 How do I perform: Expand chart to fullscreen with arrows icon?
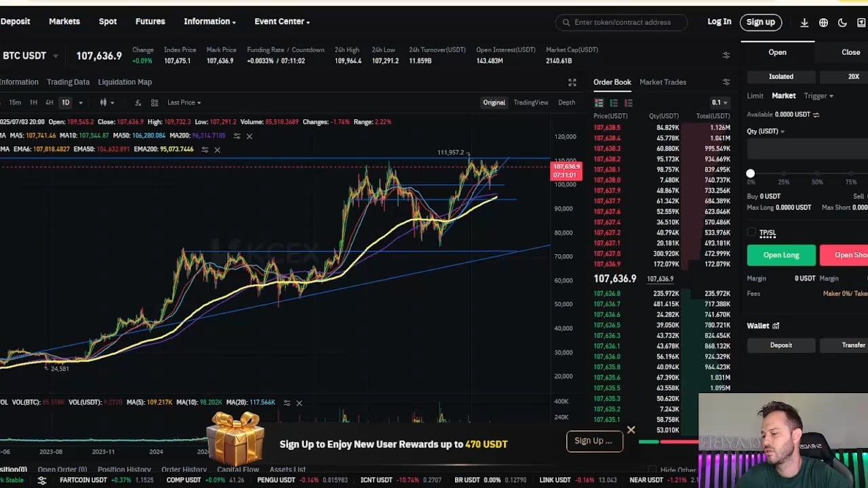coord(572,82)
